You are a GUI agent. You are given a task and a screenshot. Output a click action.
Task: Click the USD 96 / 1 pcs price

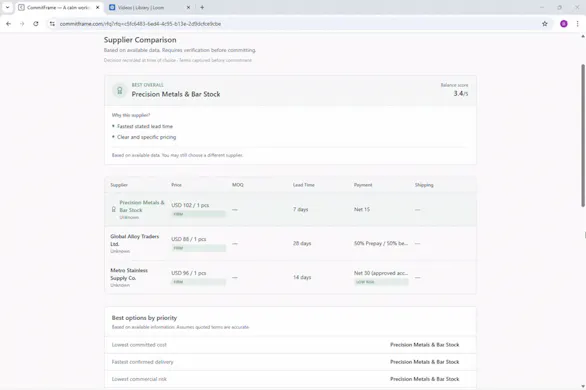pyautogui.click(x=188, y=273)
